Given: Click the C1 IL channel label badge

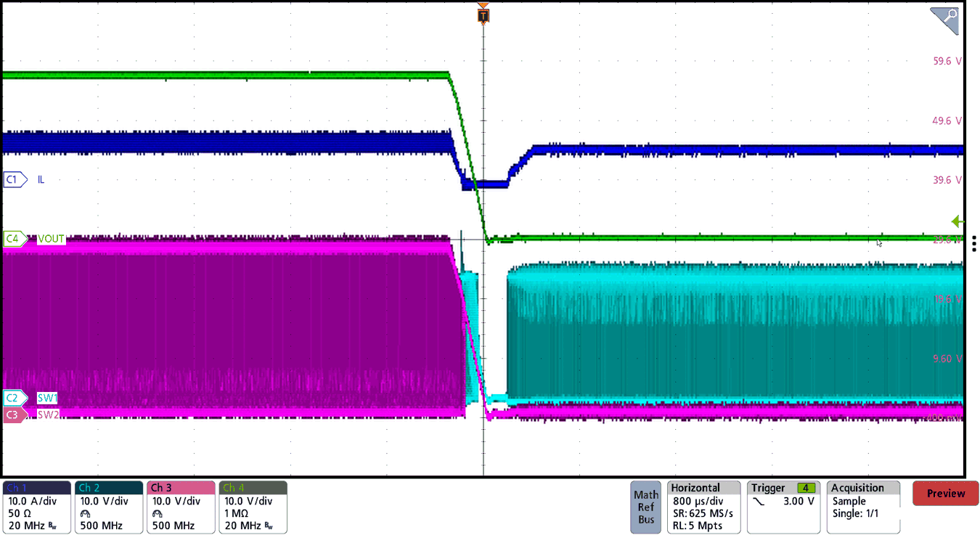Looking at the screenshot, I should 13,179.
